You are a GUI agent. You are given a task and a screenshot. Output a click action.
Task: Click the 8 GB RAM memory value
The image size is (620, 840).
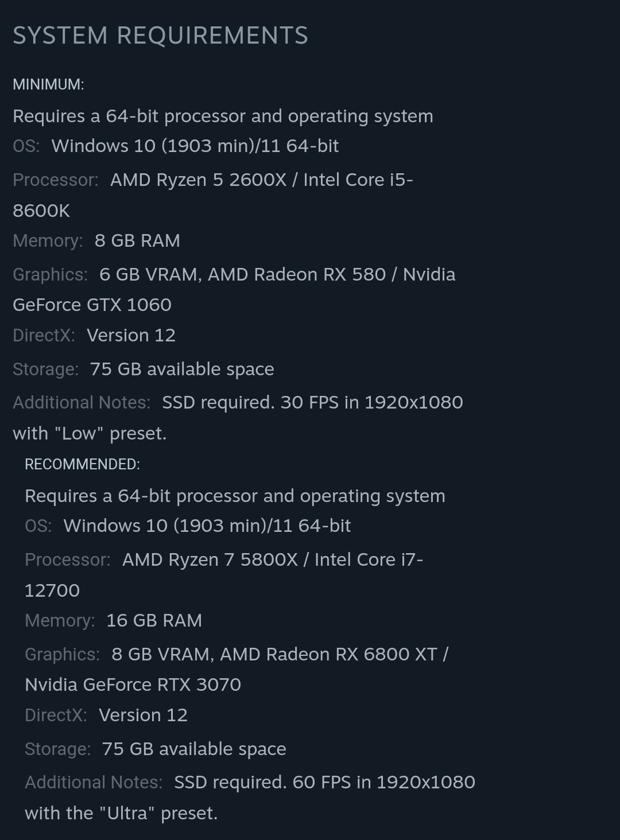137,240
